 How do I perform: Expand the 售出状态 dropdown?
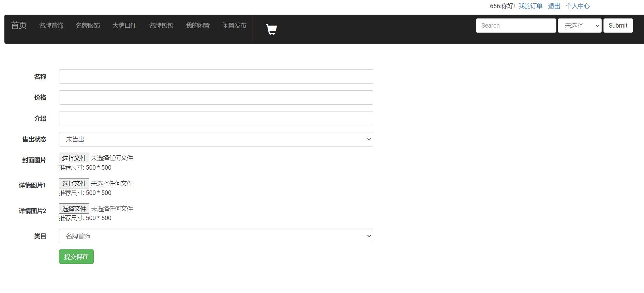216,139
